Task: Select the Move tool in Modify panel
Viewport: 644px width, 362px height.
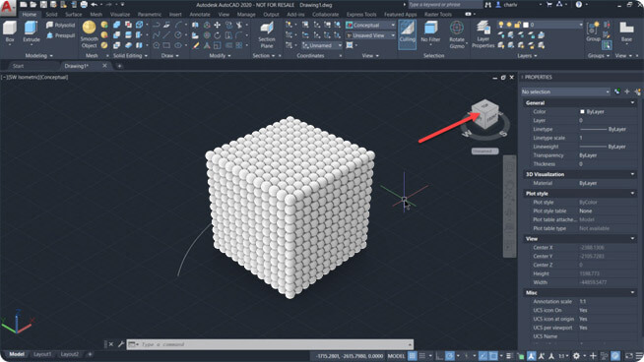Action: tap(218, 25)
